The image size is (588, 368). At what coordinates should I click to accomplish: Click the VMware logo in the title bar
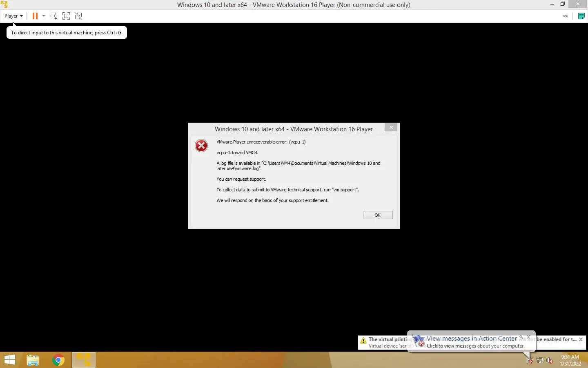[x=4, y=4]
